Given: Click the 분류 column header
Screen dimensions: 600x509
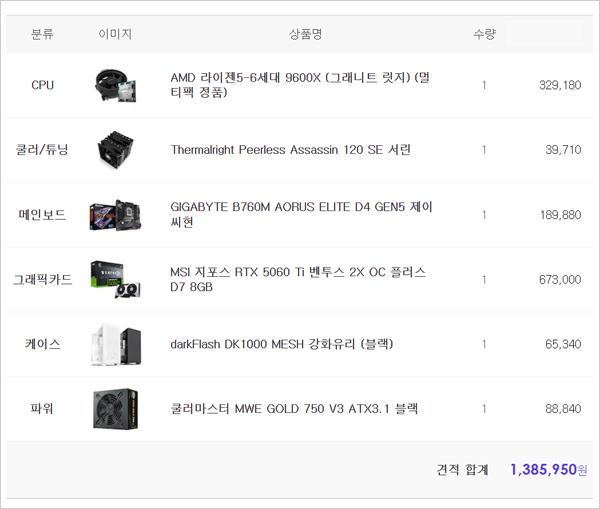Looking at the screenshot, I should pos(43,34).
